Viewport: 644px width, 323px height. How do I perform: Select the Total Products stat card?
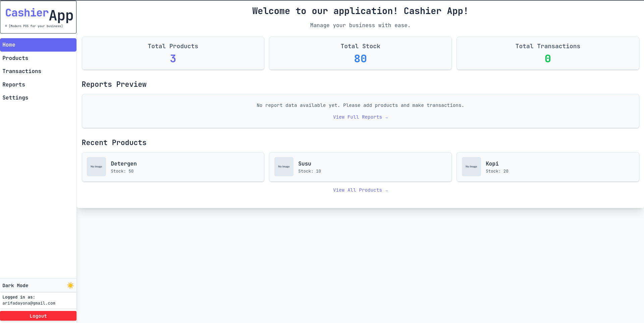pos(173,53)
